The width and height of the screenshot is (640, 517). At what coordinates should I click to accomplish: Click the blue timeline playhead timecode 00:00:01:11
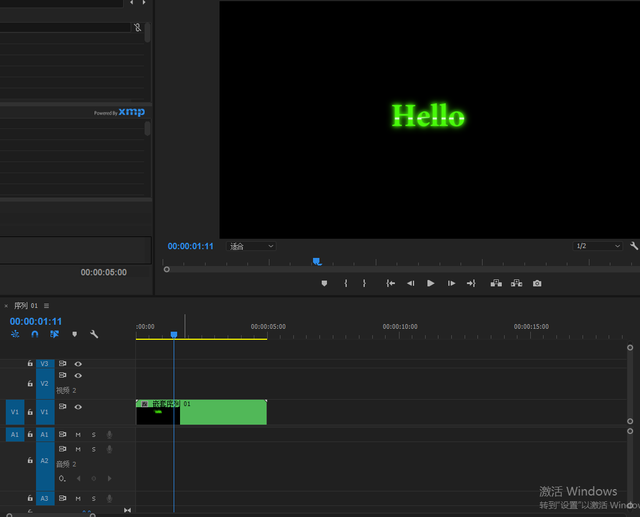pos(36,321)
